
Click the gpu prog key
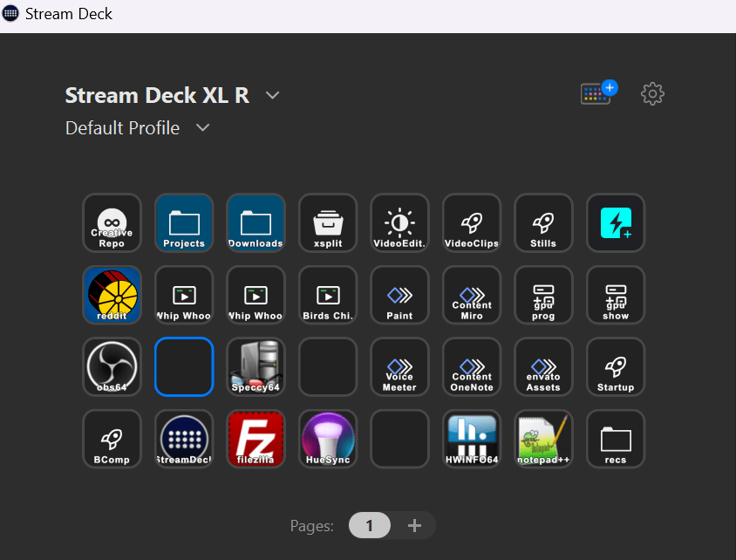543,295
